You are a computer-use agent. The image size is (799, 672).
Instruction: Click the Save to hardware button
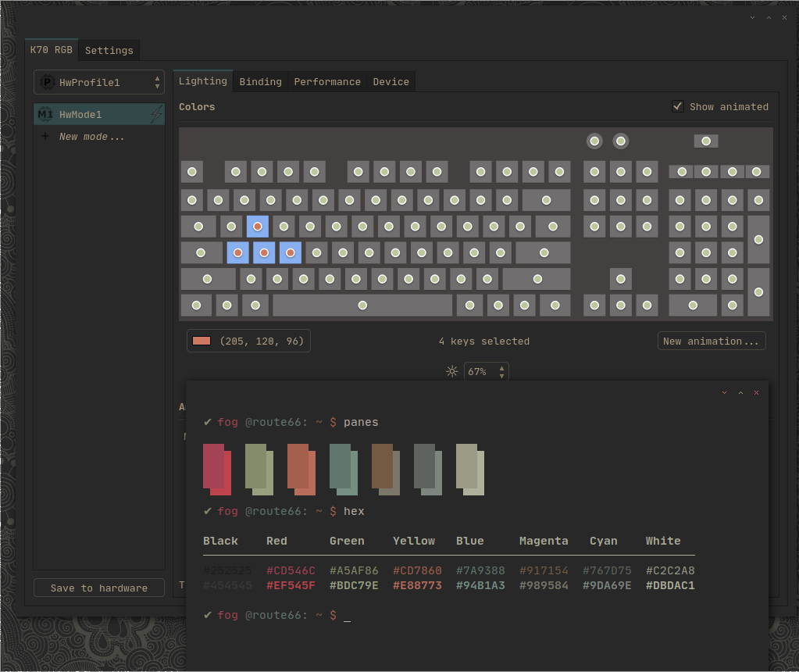99,588
